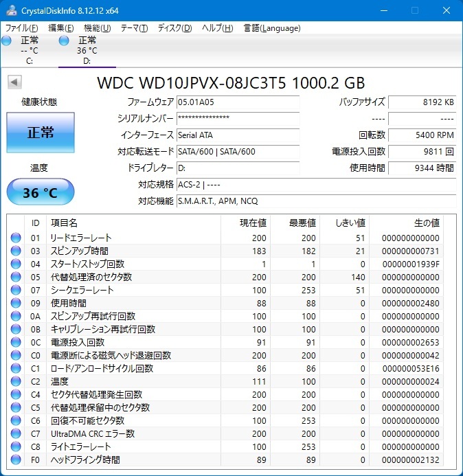Screen dimensions: 463x476
Task: Click status orb for drive C:
Action: coord(6,41)
